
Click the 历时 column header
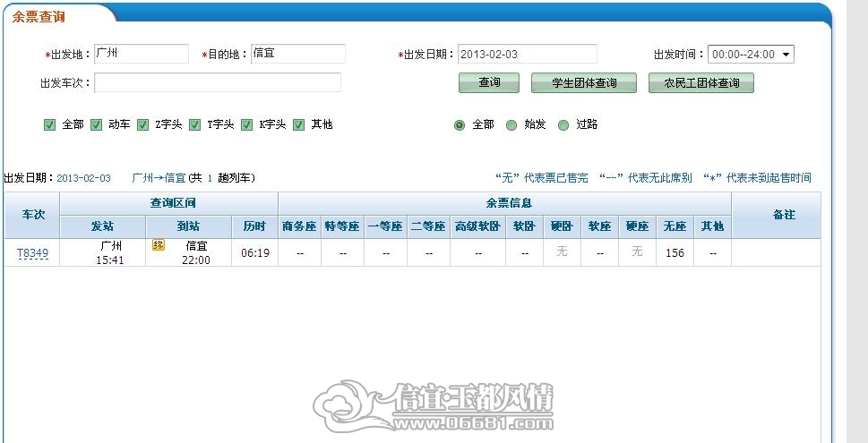point(254,226)
